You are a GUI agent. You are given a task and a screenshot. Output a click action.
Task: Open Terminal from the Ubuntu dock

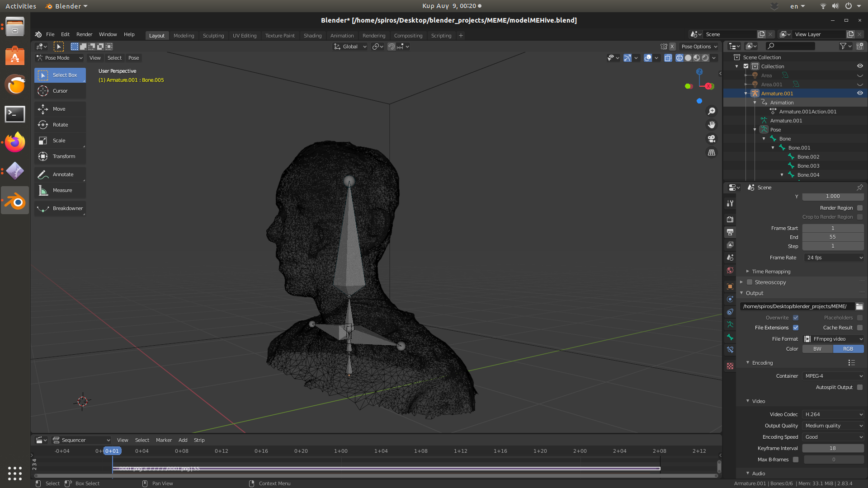point(15,114)
